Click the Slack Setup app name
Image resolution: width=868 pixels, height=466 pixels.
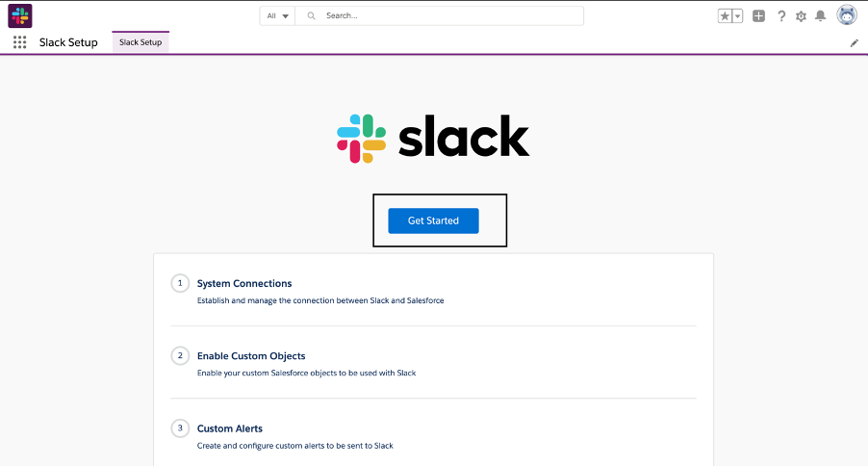pos(68,42)
